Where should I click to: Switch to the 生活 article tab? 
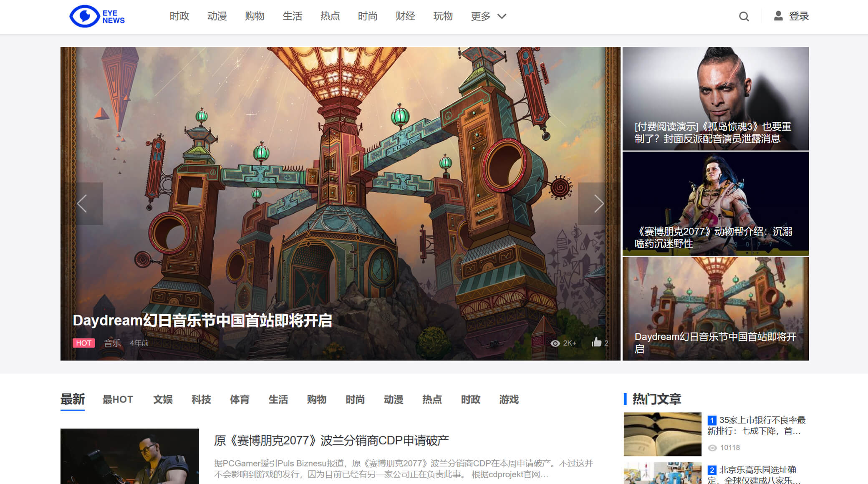[278, 399]
